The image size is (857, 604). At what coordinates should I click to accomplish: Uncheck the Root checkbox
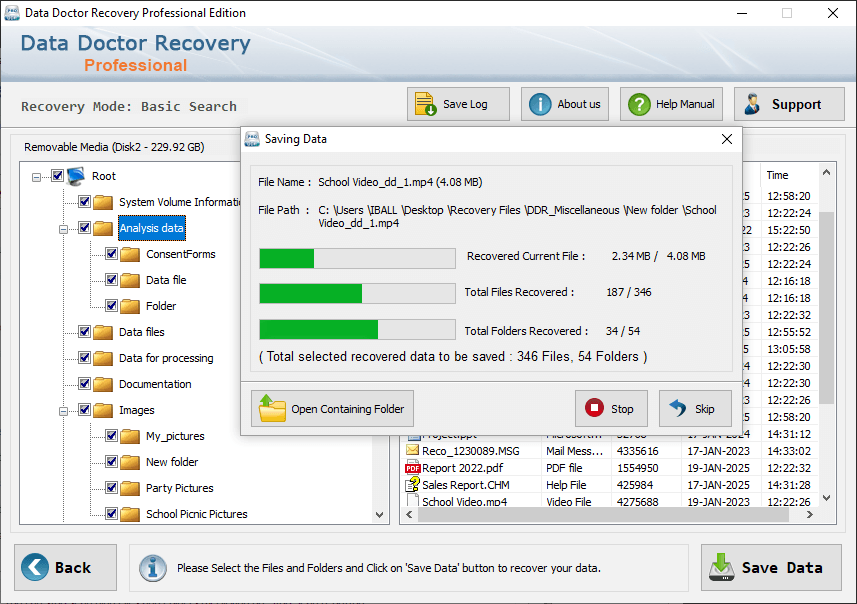pos(57,175)
